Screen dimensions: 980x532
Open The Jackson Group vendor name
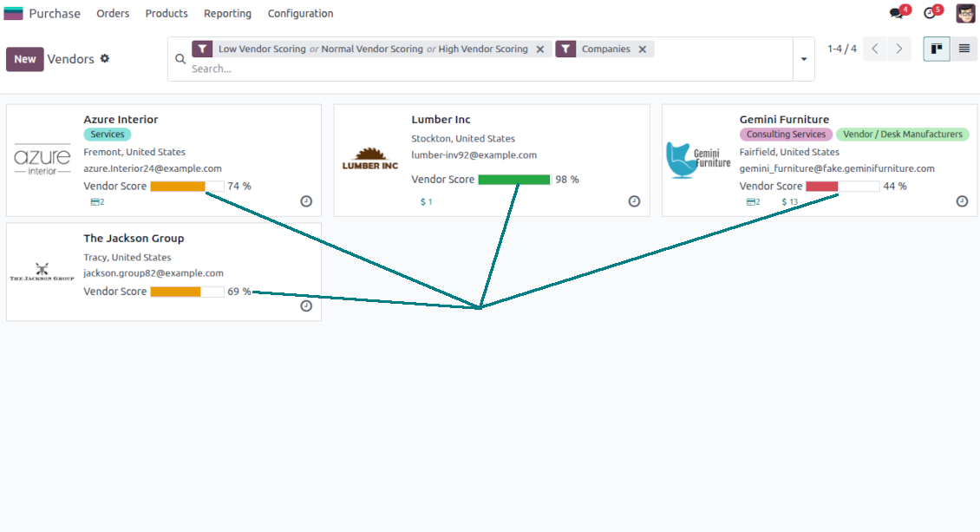[x=134, y=238]
